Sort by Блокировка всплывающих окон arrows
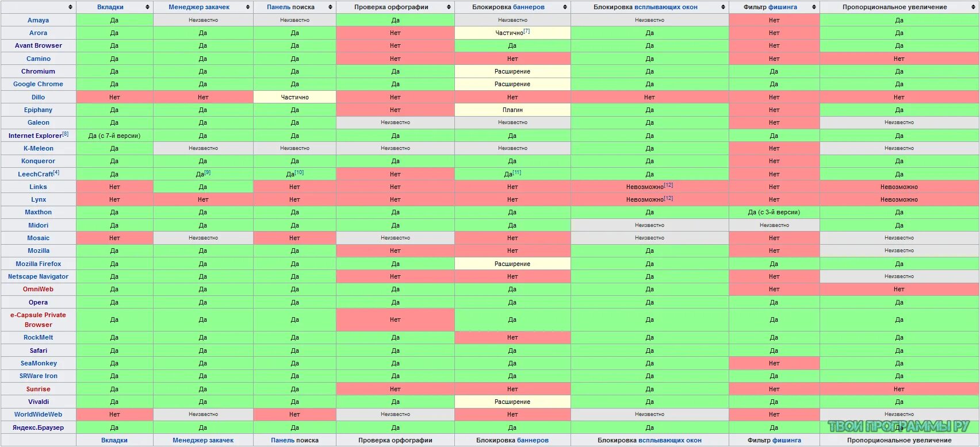Image resolution: width=980 pixels, height=447 pixels. (723, 7)
